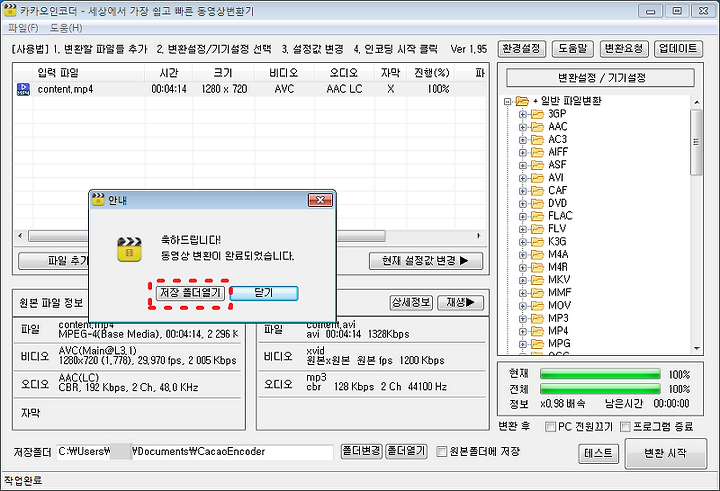The width and height of the screenshot is (720, 491).
Task: Expand the AAC tree node
Action: tap(523, 127)
